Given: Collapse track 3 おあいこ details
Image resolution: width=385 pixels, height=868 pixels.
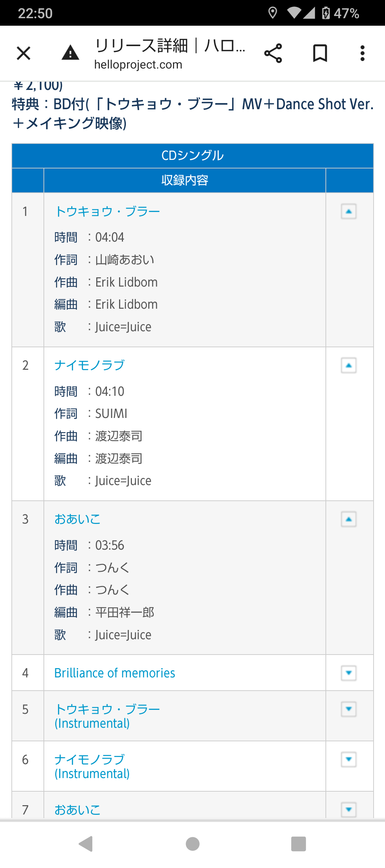Looking at the screenshot, I should [349, 519].
